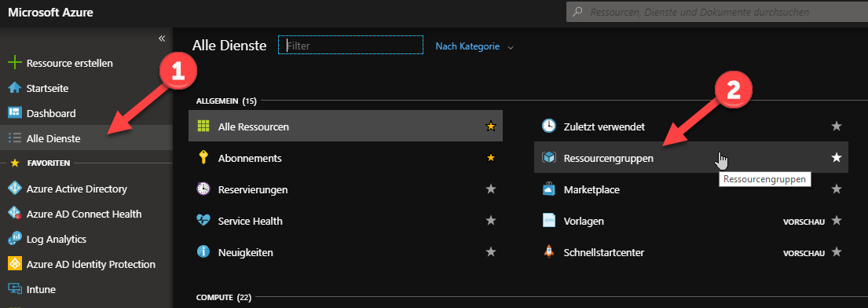Click the COMPUTE (22) category heading
868x308 pixels.
tap(224, 298)
